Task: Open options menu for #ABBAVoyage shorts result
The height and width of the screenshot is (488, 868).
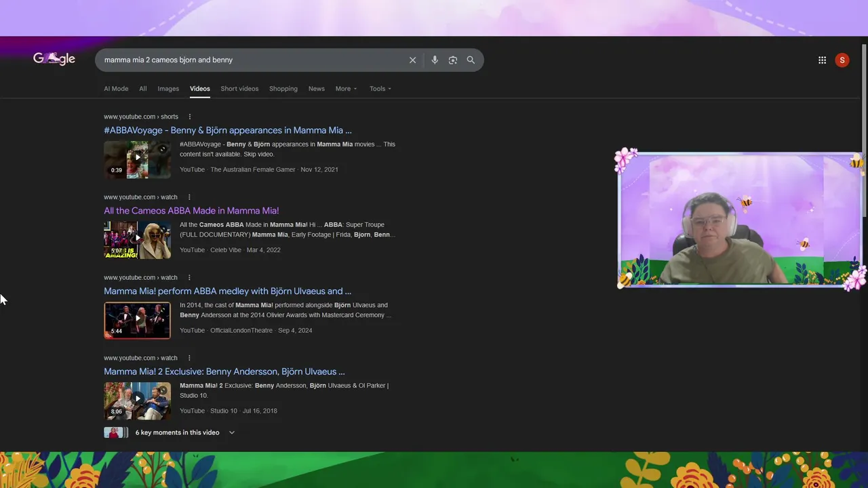Action: 190,117
